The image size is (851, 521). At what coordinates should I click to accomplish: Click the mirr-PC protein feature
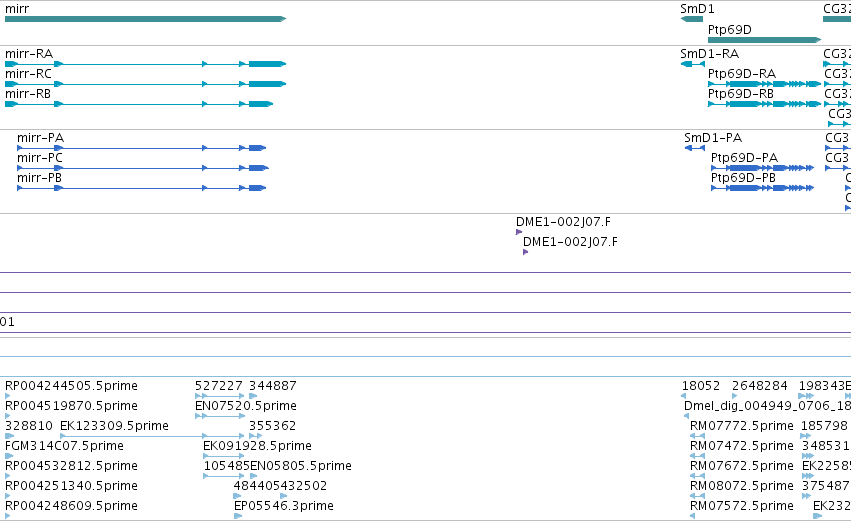click(x=143, y=168)
